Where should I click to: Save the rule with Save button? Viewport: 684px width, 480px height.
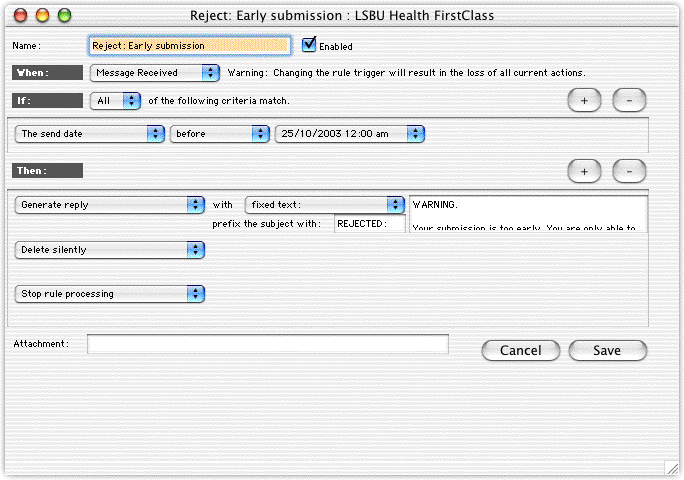coord(607,350)
